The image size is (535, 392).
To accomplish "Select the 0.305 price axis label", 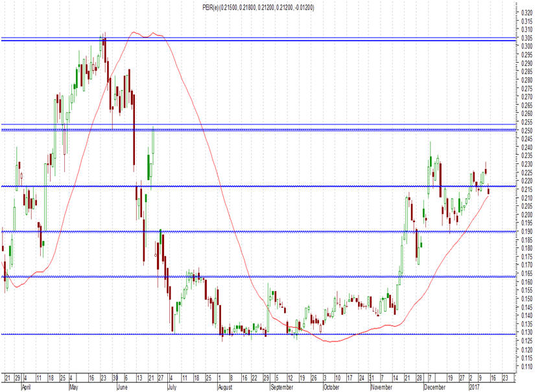I will (527, 38).
